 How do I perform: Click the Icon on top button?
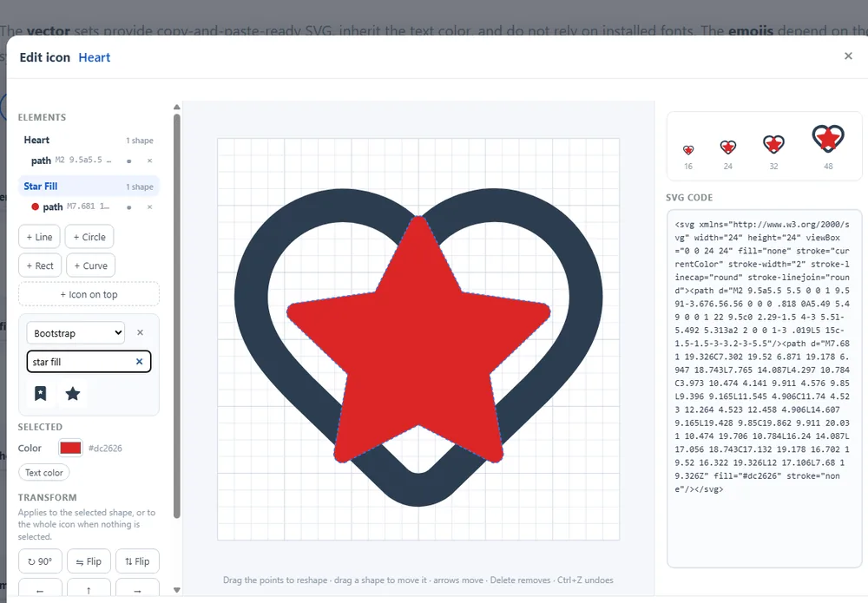coord(89,294)
